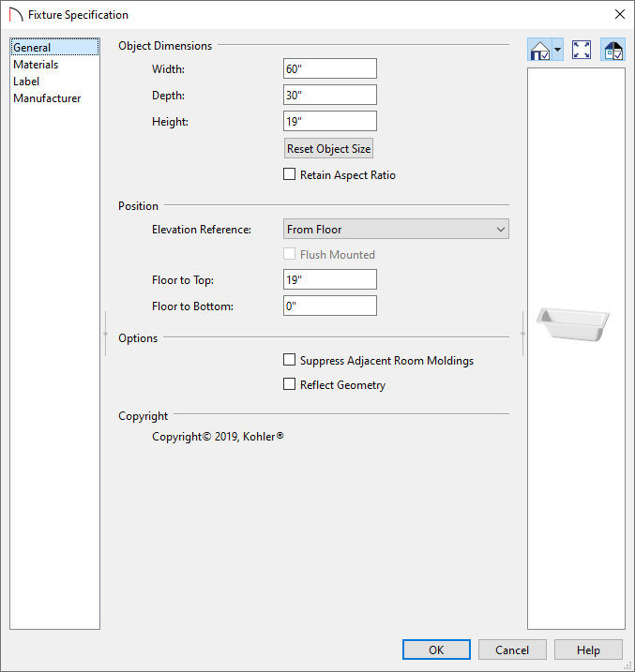Click the Flush Mounted checkbox
The image size is (635, 672).
[x=290, y=254]
